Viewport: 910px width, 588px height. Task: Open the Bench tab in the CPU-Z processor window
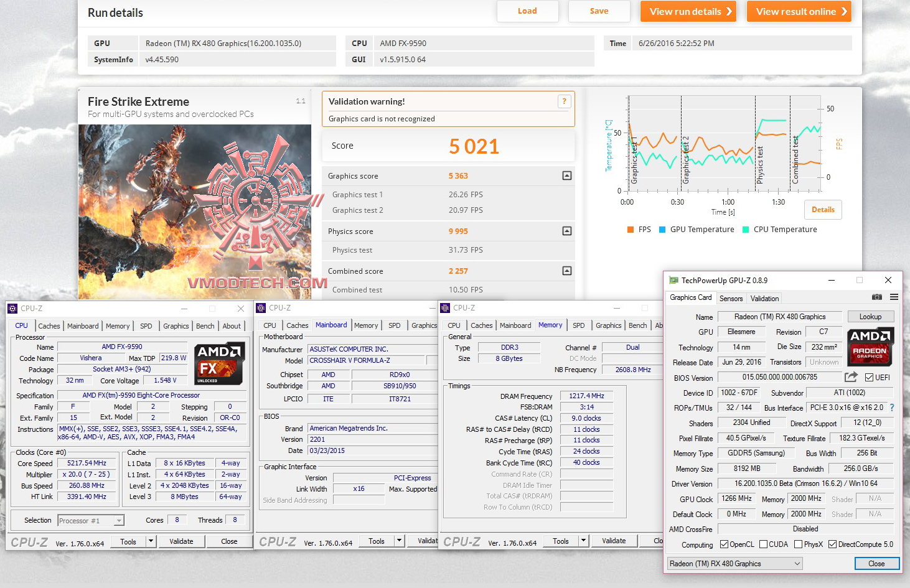[x=205, y=326]
